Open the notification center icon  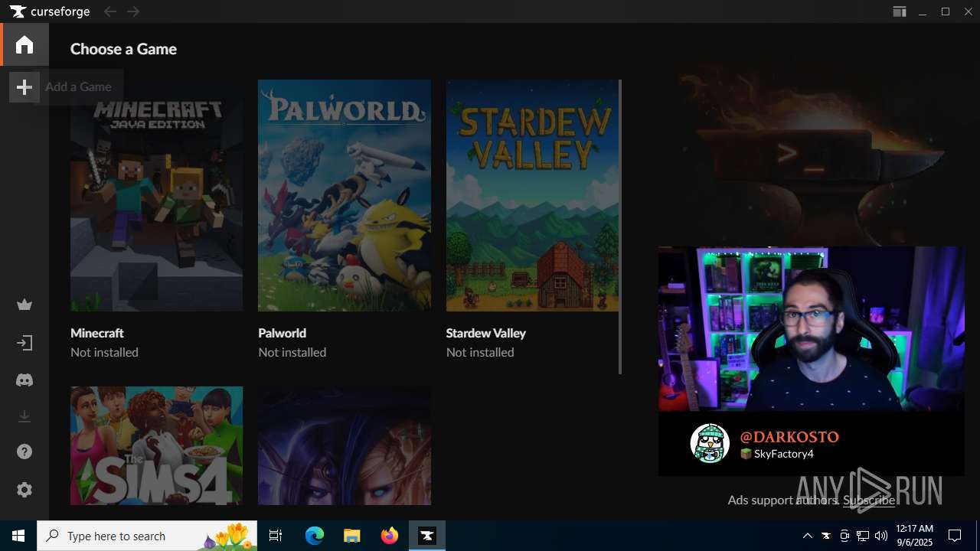point(955,536)
